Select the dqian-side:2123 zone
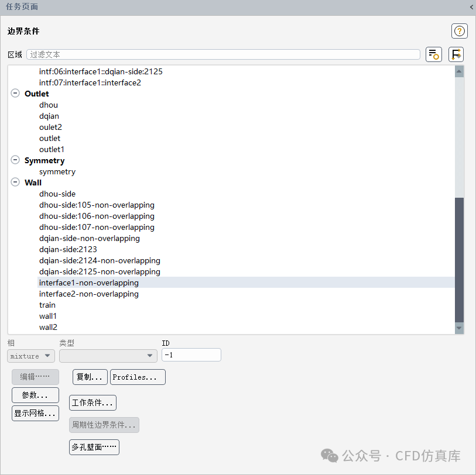The width and height of the screenshot is (476, 475). click(x=68, y=249)
